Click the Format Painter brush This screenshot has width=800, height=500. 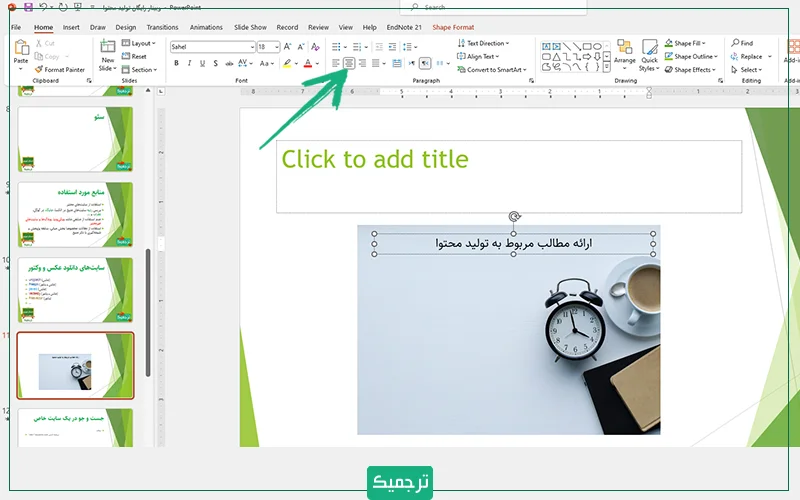(60, 69)
